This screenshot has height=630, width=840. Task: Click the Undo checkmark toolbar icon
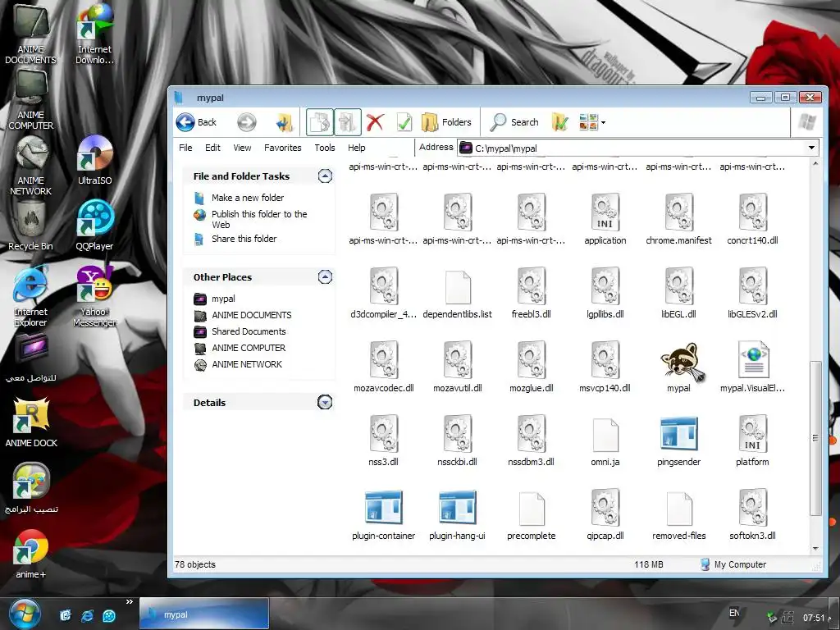(x=404, y=122)
